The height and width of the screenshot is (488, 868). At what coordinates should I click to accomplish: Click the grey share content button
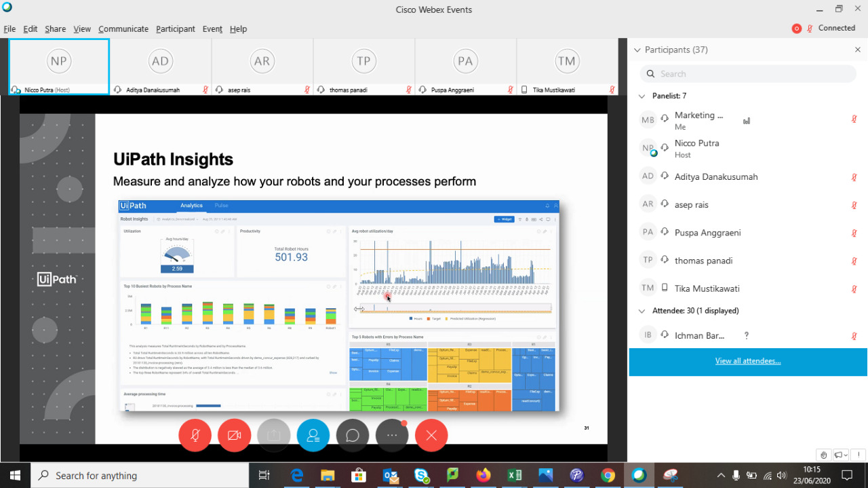coord(274,436)
